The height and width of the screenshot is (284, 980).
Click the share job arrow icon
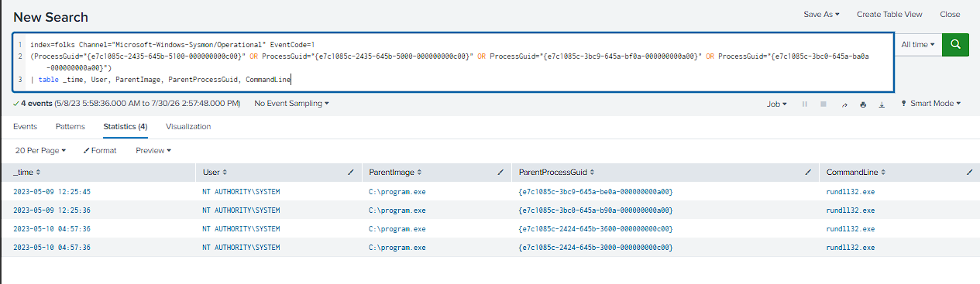(x=844, y=104)
